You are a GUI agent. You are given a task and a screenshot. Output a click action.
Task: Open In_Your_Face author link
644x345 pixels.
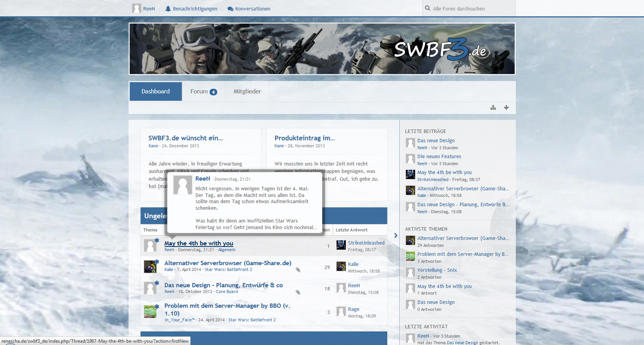point(180,320)
